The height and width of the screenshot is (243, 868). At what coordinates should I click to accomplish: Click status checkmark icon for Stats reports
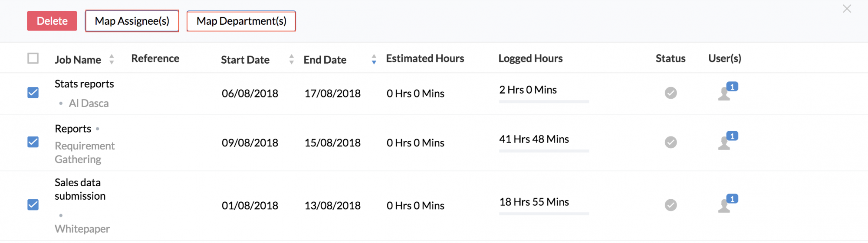tap(671, 93)
